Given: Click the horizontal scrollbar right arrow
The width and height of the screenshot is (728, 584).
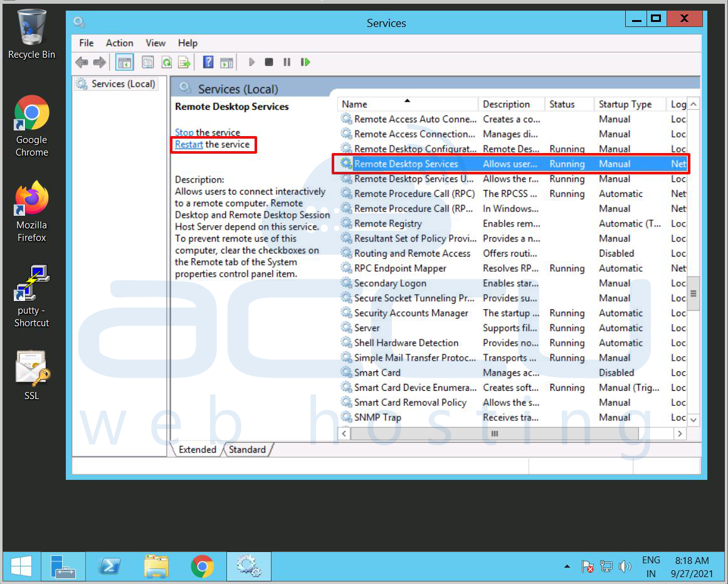Looking at the screenshot, I should pos(680,433).
